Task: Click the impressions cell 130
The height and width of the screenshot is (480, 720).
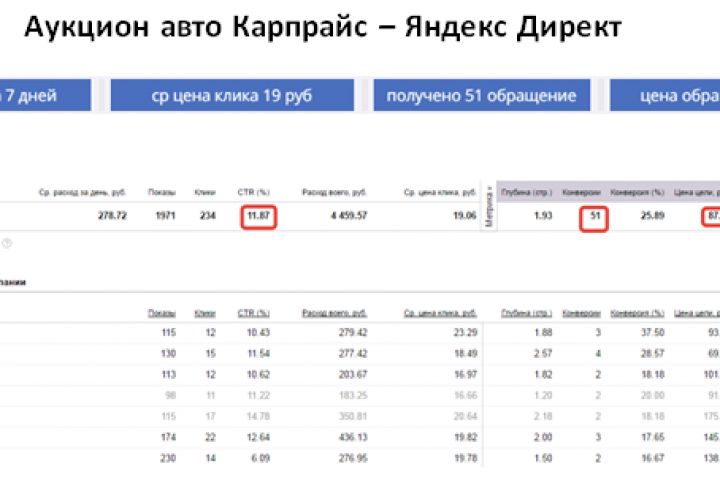Action: point(169,353)
